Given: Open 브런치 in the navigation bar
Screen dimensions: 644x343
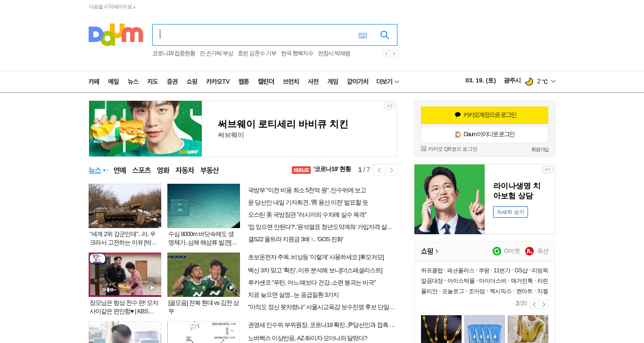Looking at the screenshot, I should (291, 82).
